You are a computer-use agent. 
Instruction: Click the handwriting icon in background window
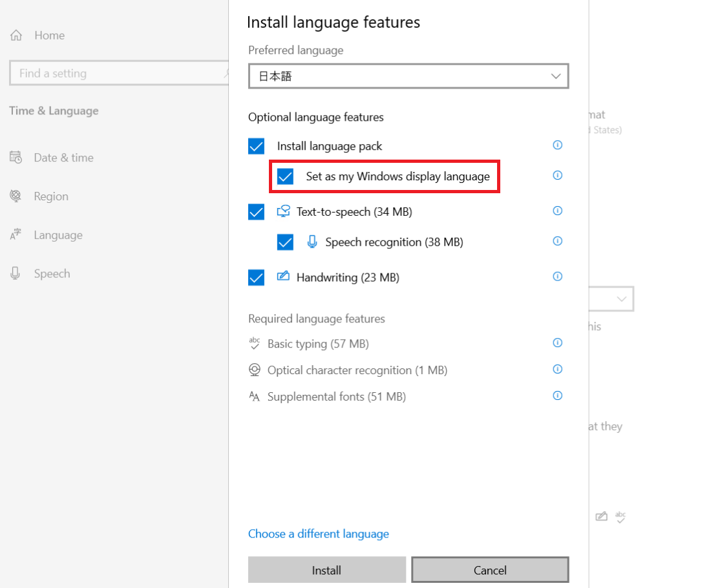pyautogui.click(x=601, y=516)
